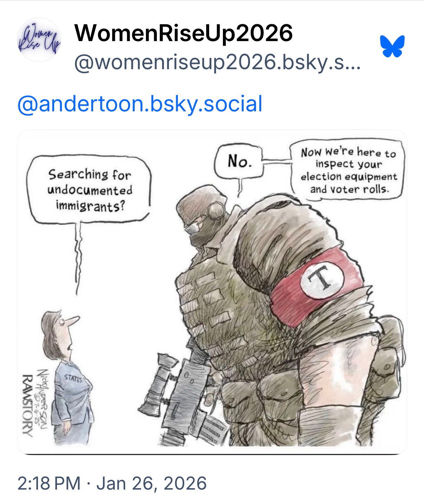Viewport: 424px width, 504px height.
Task: Click the blue Bluesky butterfly logo
Action: [x=392, y=46]
